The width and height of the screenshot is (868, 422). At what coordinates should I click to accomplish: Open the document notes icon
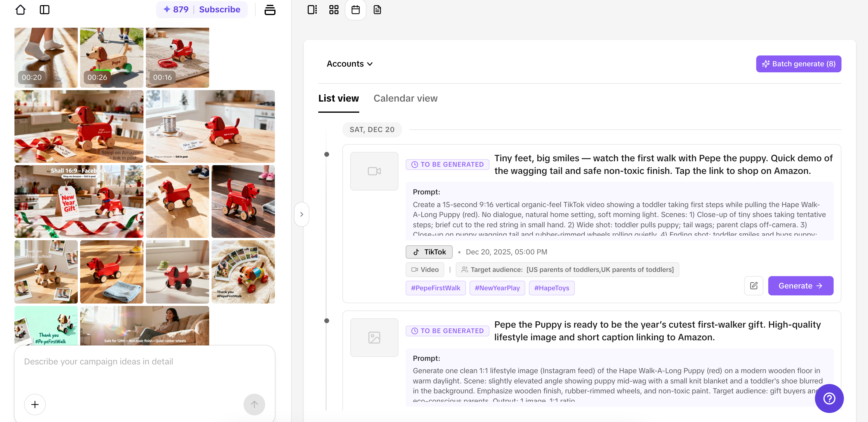point(377,9)
